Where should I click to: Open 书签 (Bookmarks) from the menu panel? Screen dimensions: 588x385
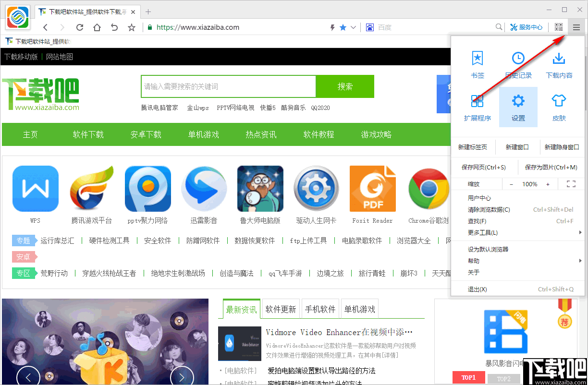pyautogui.click(x=477, y=63)
